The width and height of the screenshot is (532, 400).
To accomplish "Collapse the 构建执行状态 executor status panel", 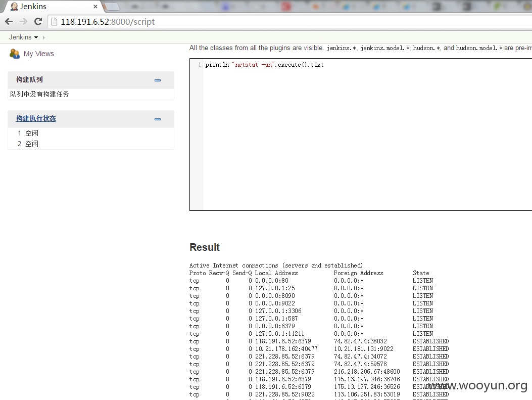I will (x=158, y=119).
